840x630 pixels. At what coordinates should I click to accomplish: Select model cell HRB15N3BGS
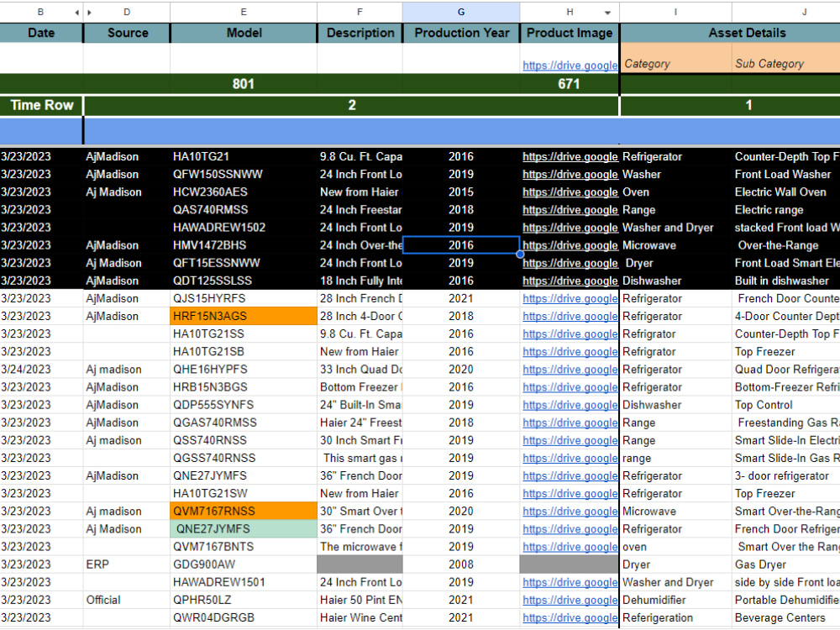click(x=244, y=386)
